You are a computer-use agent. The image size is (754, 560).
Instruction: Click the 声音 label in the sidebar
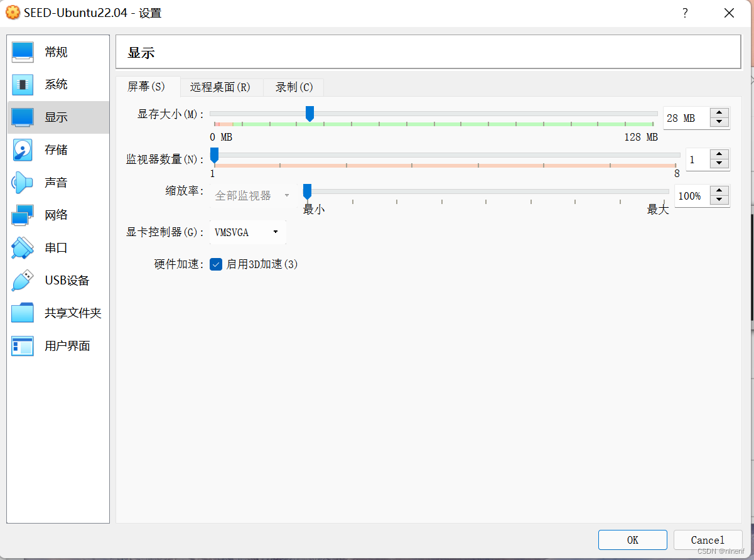coord(56,183)
